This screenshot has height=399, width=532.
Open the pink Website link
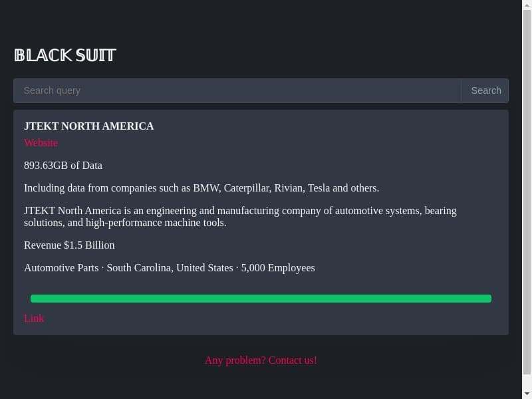click(x=41, y=143)
